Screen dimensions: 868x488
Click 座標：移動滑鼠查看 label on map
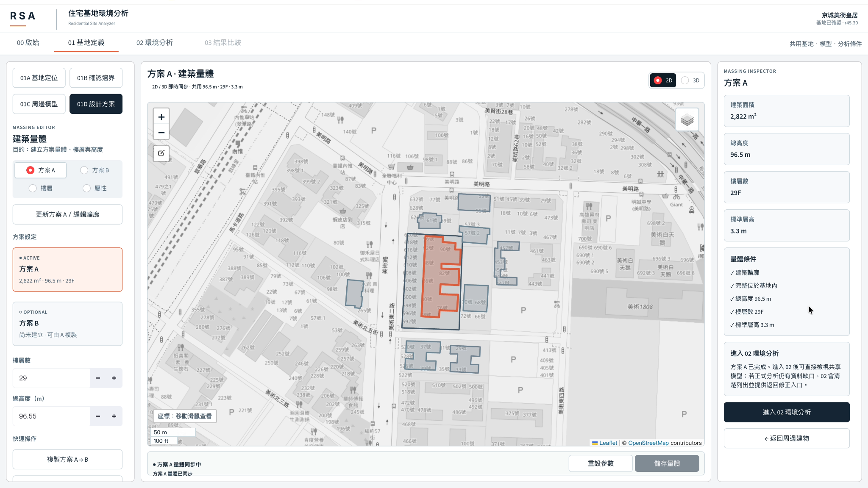point(185,416)
